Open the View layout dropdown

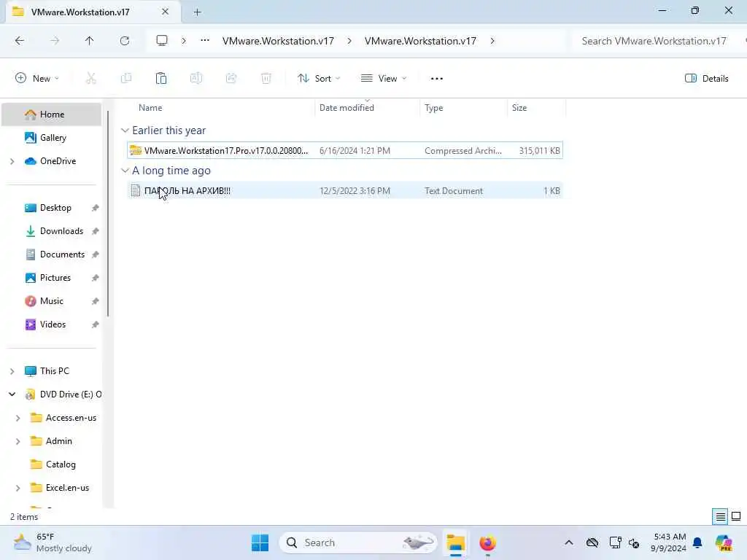(x=384, y=79)
